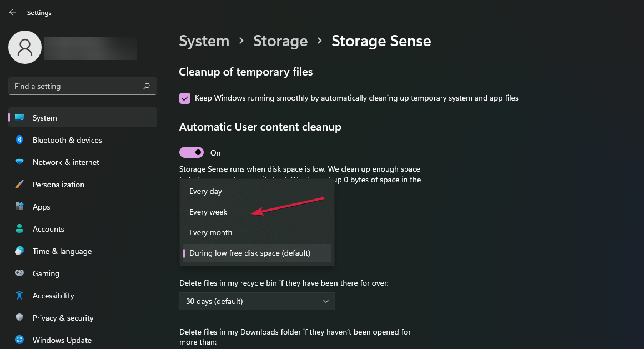
Task: Open the recycle bin deletion schedule dropdown
Action: click(257, 301)
